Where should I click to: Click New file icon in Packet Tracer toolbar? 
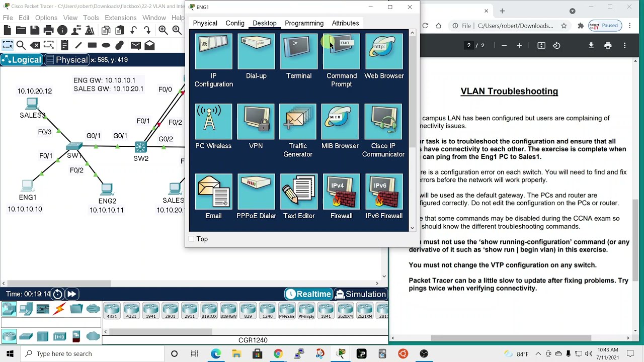click(8, 31)
